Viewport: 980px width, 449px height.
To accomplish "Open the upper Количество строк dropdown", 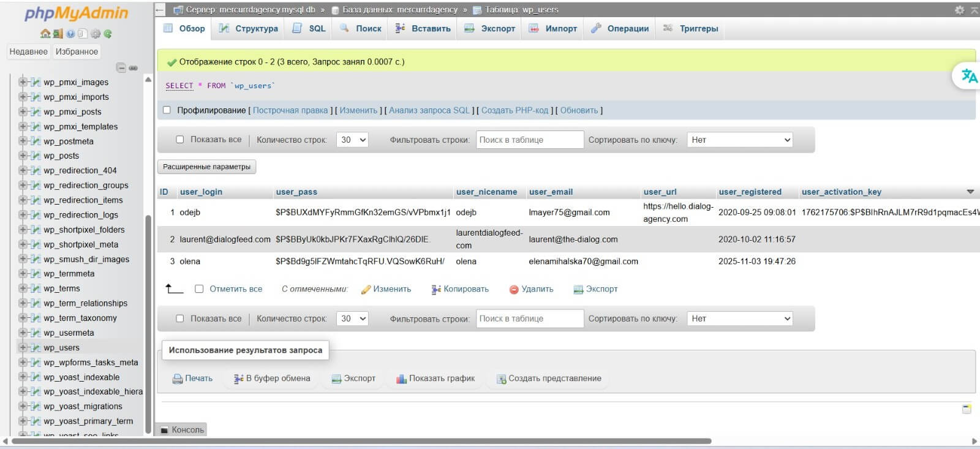I will (352, 140).
